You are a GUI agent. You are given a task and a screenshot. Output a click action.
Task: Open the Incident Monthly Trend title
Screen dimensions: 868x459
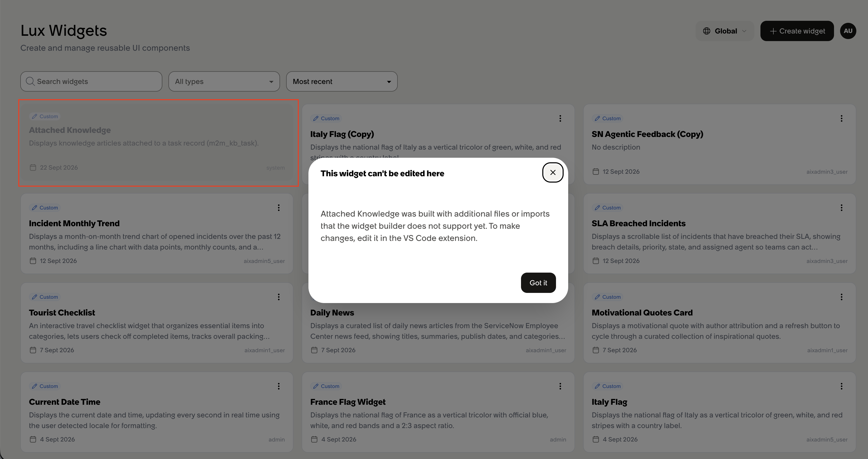74,224
